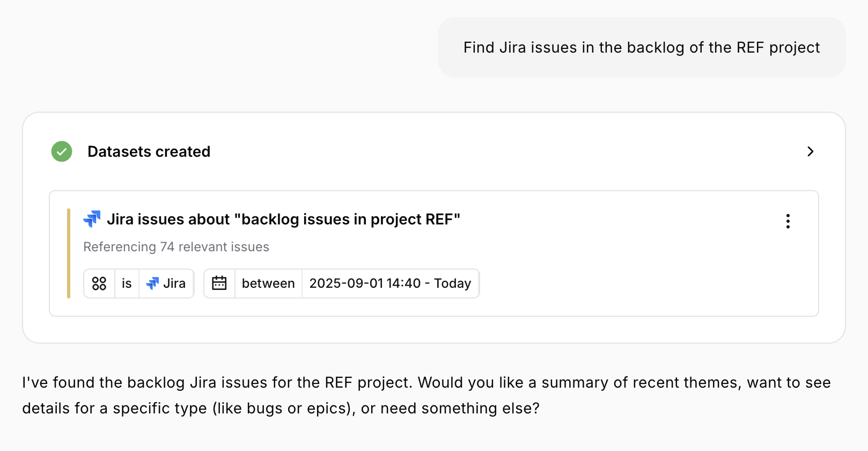Expand the Datasets created section via right chevron

click(811, 151)
